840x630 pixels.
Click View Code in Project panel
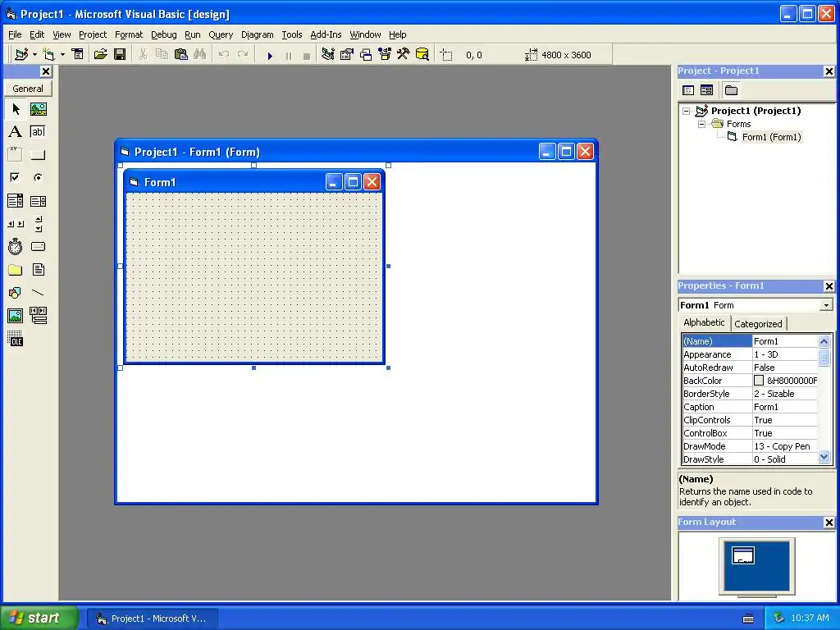[688, 90]
